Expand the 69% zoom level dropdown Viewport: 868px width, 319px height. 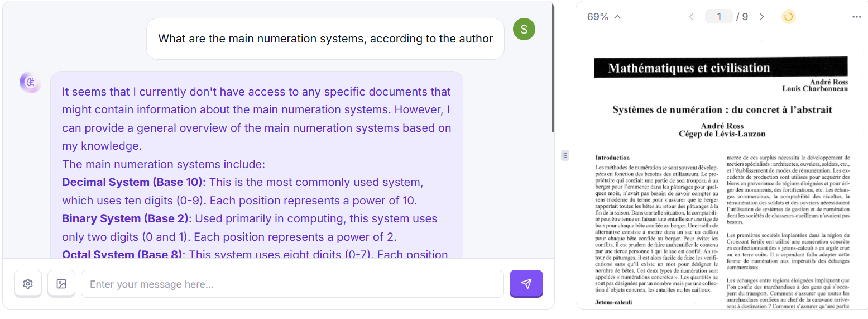pyautogui.click(x=604, y=17)
